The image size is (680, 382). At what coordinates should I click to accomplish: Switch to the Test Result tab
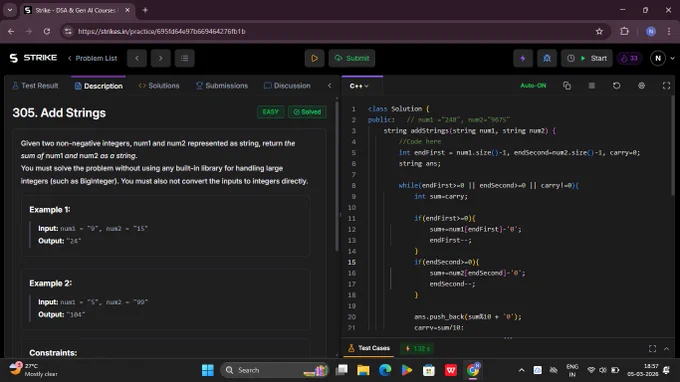tap(35, 86)
